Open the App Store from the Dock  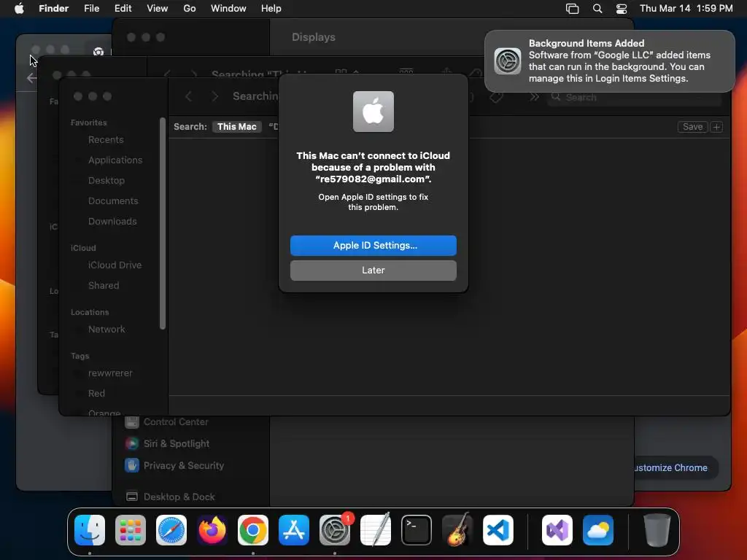(x=294, y=530)
